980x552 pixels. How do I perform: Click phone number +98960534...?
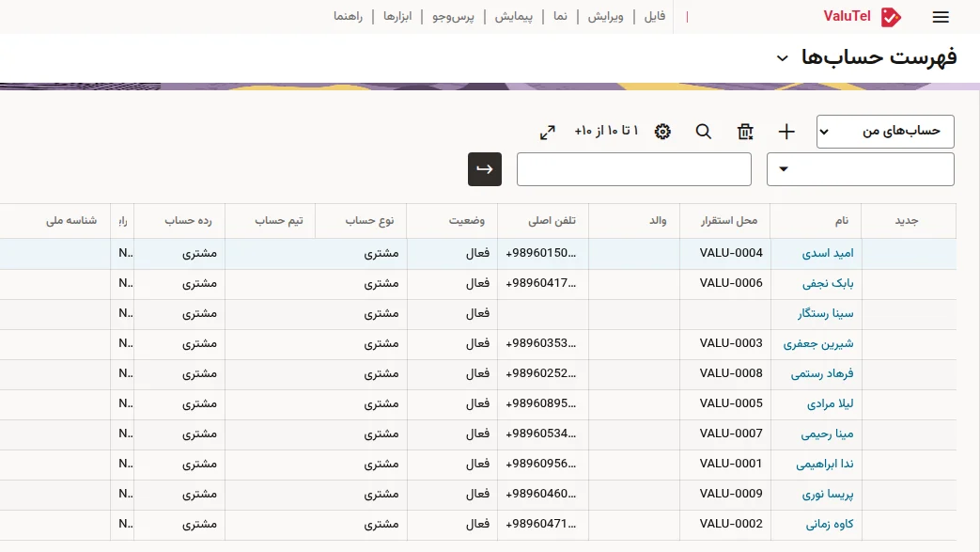pyautogui.click(x=541, y=434)
